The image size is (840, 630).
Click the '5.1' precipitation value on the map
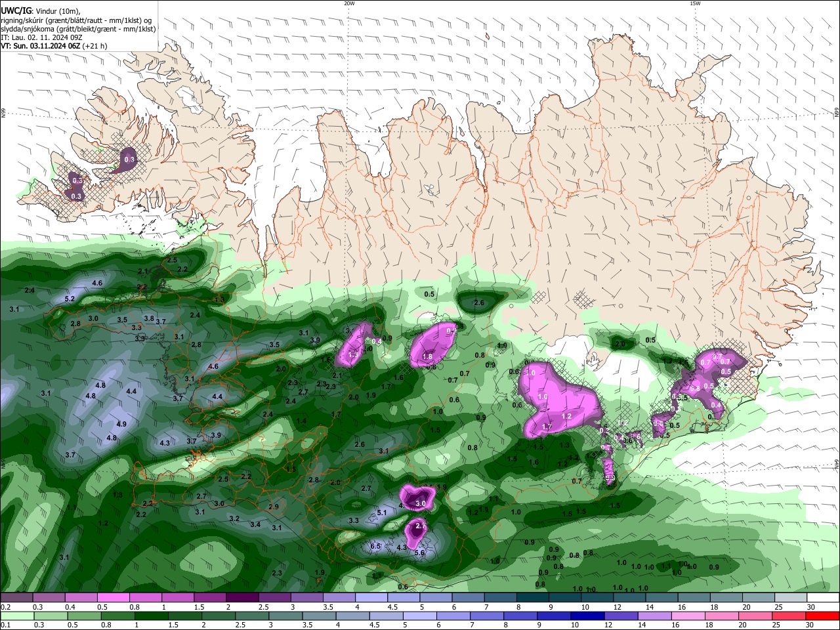(382, 512)
